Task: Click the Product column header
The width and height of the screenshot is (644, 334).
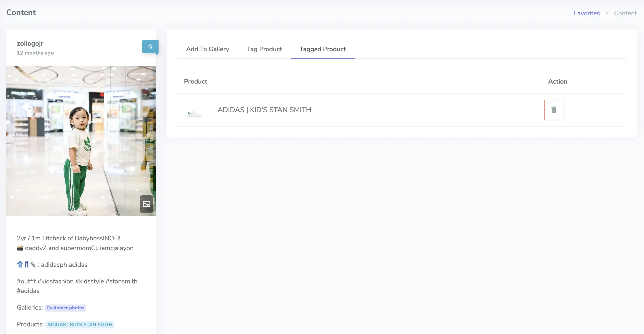Action: coord(195,81)
